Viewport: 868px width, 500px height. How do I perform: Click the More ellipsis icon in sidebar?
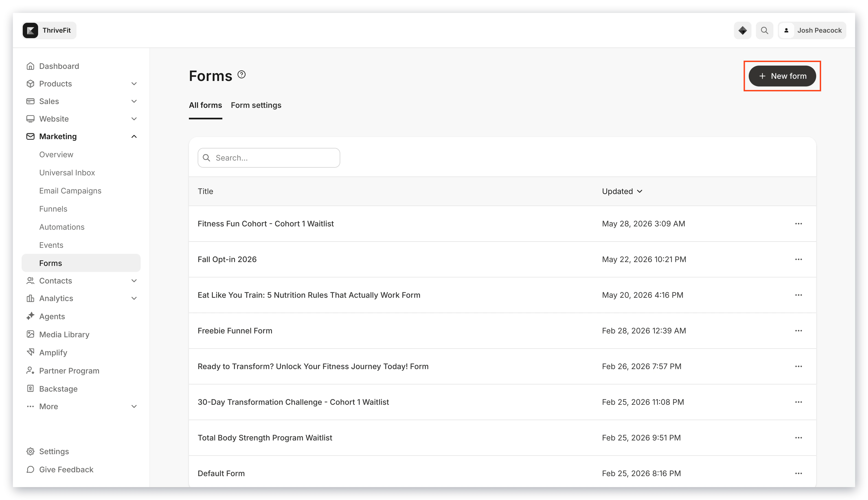tap(30, 406)
